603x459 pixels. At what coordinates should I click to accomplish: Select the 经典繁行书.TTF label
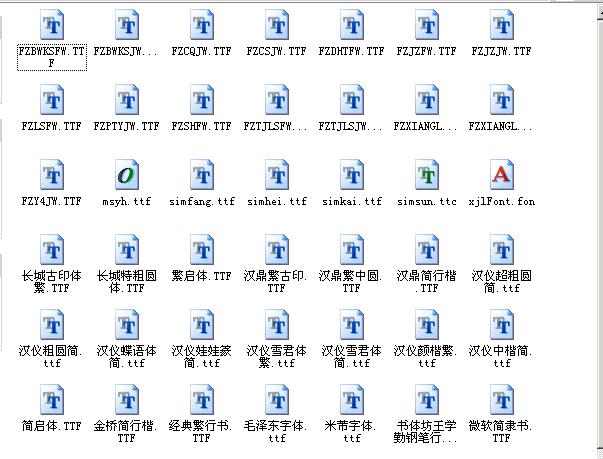tap(201, 432)
